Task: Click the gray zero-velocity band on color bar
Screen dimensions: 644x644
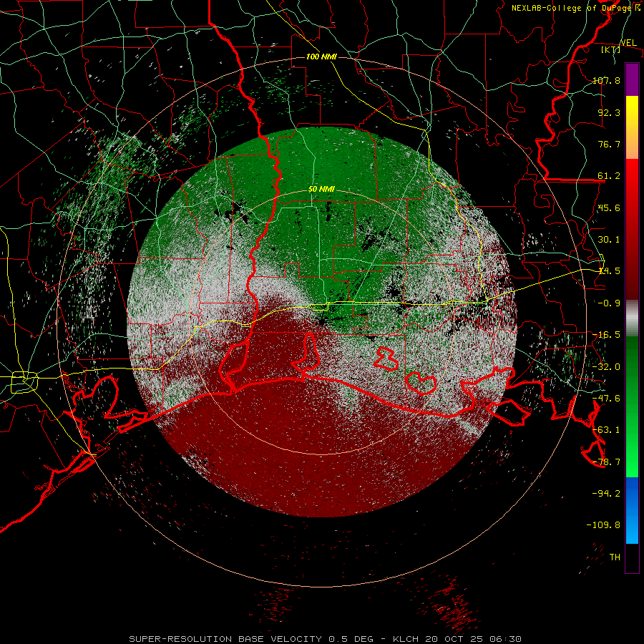Action: click(632, 318)
